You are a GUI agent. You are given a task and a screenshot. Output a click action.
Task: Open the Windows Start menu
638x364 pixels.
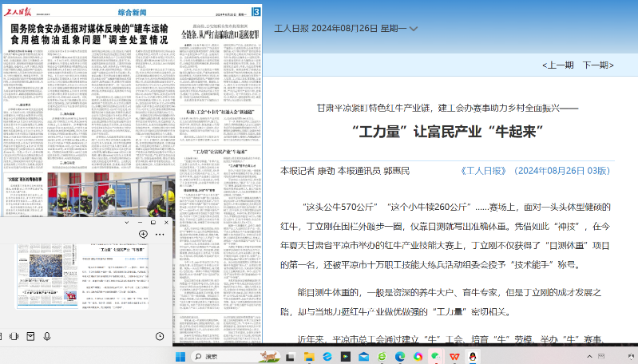point(180,356)
